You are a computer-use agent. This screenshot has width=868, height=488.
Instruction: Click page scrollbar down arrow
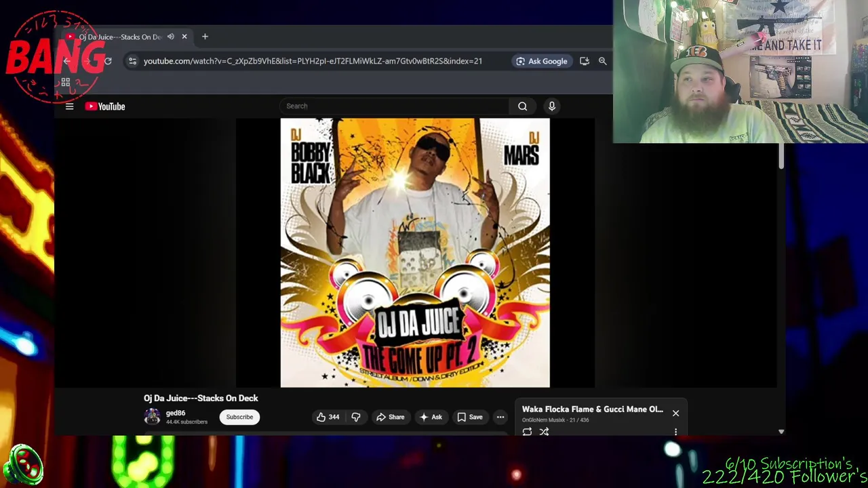(x=781, y=432)
